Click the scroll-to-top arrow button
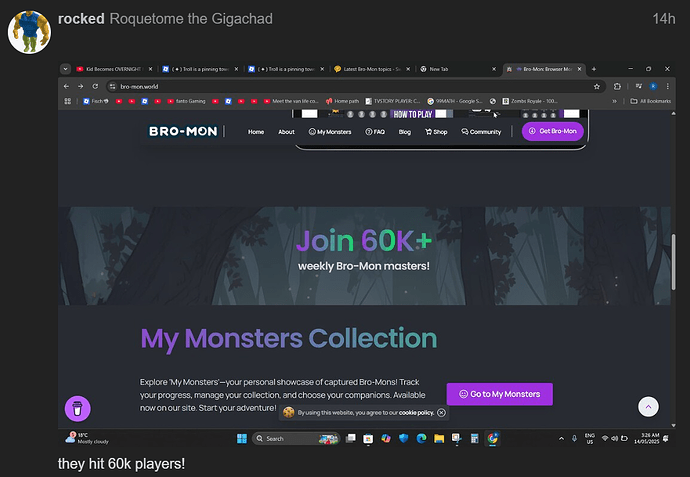The width and height of the screenshot is (690, 477). (648, 407)
